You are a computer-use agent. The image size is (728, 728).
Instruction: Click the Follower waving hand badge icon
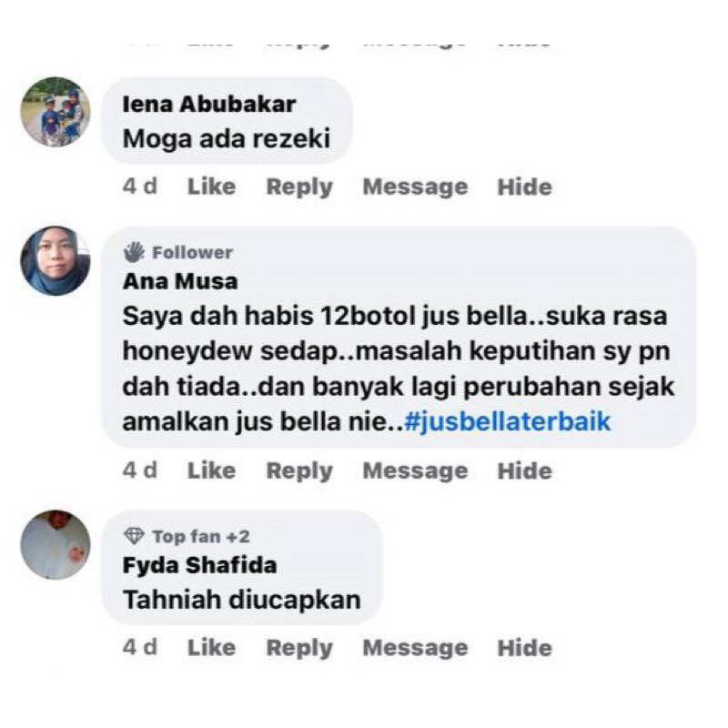134,253
